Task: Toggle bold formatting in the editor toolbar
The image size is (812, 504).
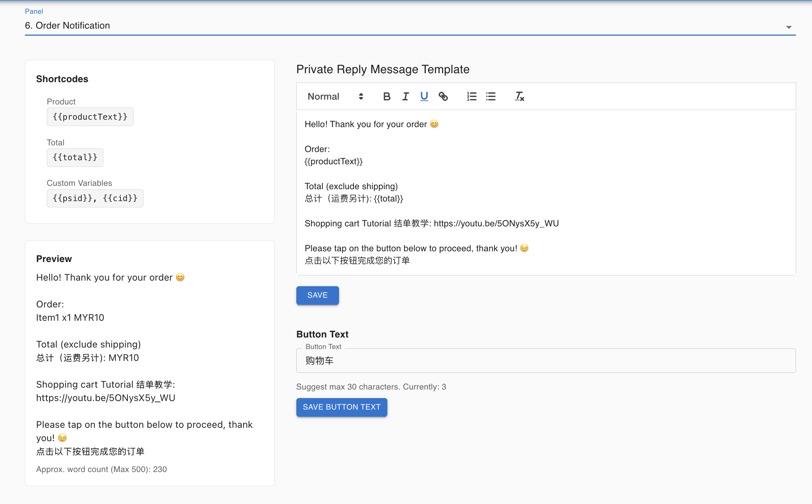Action: coord(387,97)
